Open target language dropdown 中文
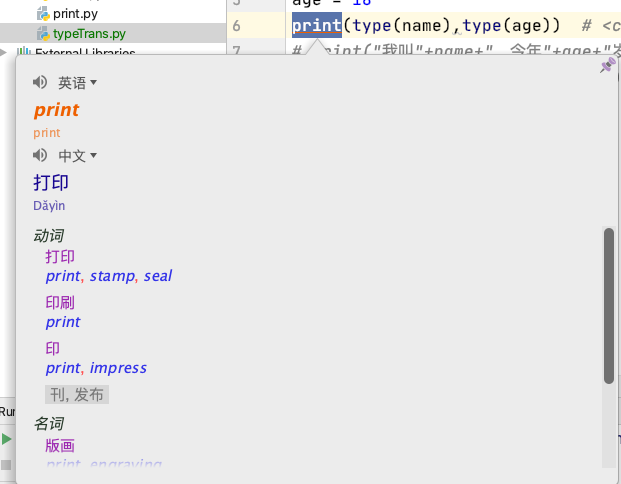 click(x=77, y=156)
